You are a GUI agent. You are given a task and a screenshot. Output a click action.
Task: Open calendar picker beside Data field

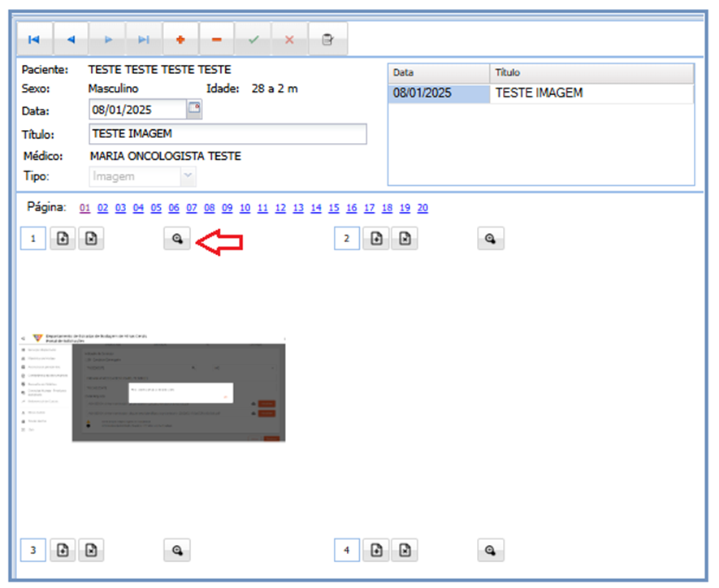click(x=194, y=109)
